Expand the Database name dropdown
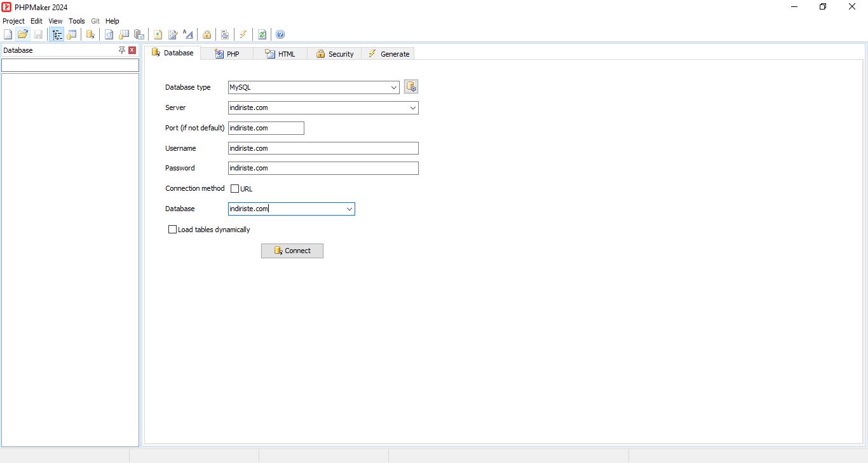Image resolution: width=868 pixels, height=463 pixels. tap(349, 209)
